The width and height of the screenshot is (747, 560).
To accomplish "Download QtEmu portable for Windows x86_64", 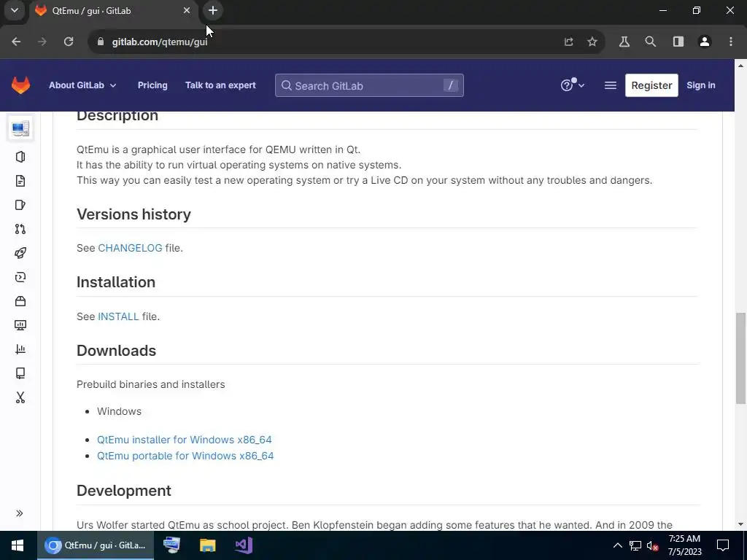I will coord(185,456).
